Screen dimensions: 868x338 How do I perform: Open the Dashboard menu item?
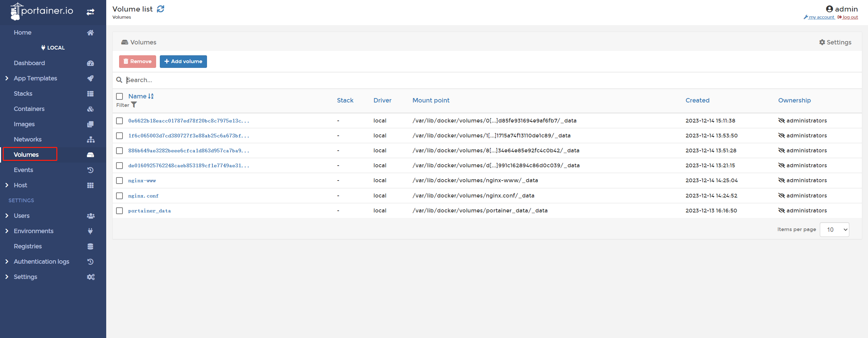pos(29,63)
